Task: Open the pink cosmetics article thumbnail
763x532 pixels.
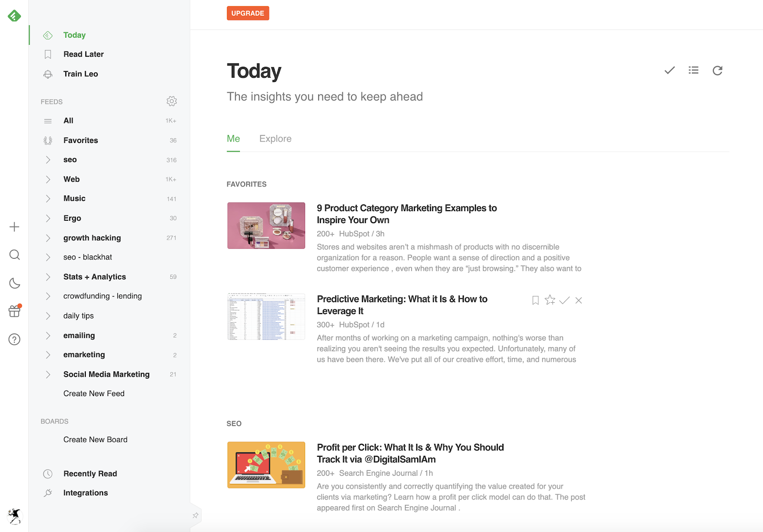Action: (x=266, y=225)
